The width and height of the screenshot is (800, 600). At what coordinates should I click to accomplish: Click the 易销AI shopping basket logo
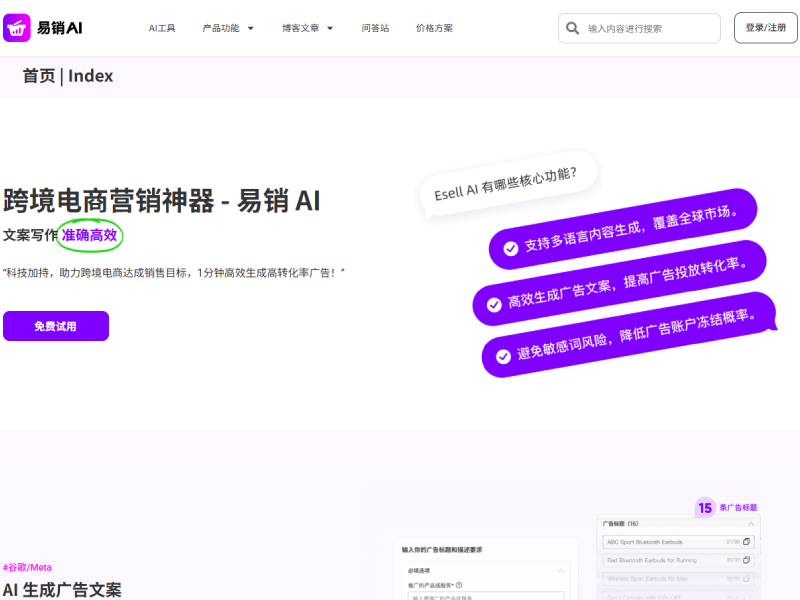click(17, 28)
